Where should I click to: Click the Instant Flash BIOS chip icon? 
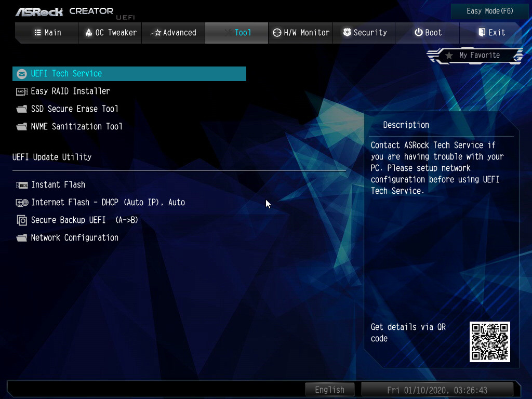[x=22, y=185]
